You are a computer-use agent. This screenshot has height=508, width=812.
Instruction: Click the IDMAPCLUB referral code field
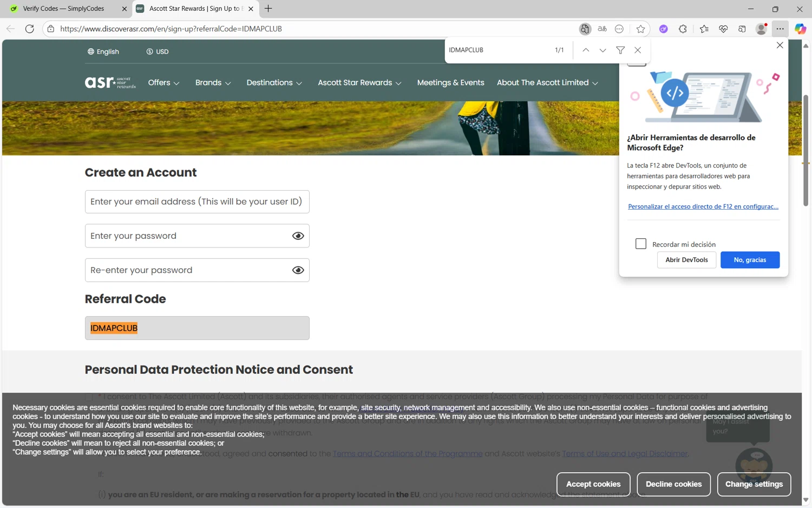point(197,328)
